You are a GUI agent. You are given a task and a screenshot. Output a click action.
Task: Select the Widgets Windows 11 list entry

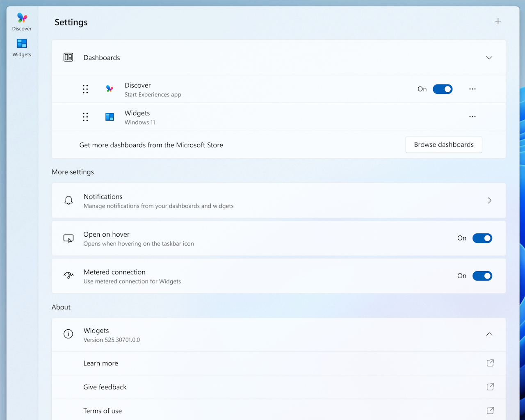point(139,117)
